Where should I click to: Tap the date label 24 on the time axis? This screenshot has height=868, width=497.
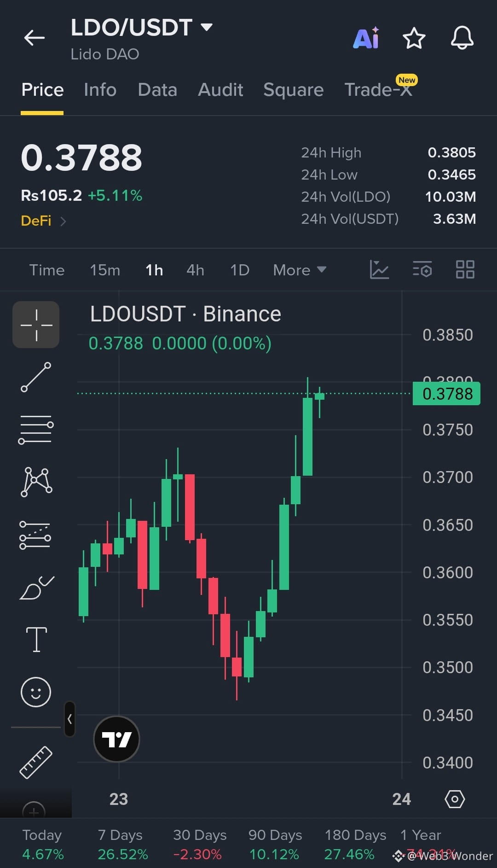click(x=401, y=799)
